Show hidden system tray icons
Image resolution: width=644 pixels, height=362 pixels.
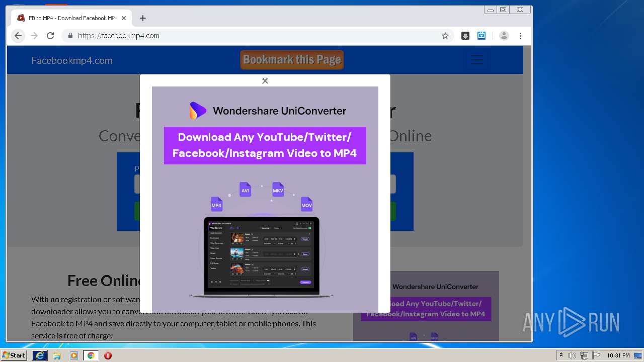[x=561, y=355]
